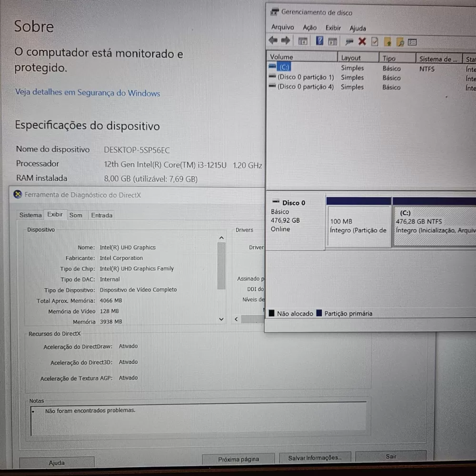Click the Não alocado black legend swatch
This screenshot has height=476, width=476.
tap(272, 313)
